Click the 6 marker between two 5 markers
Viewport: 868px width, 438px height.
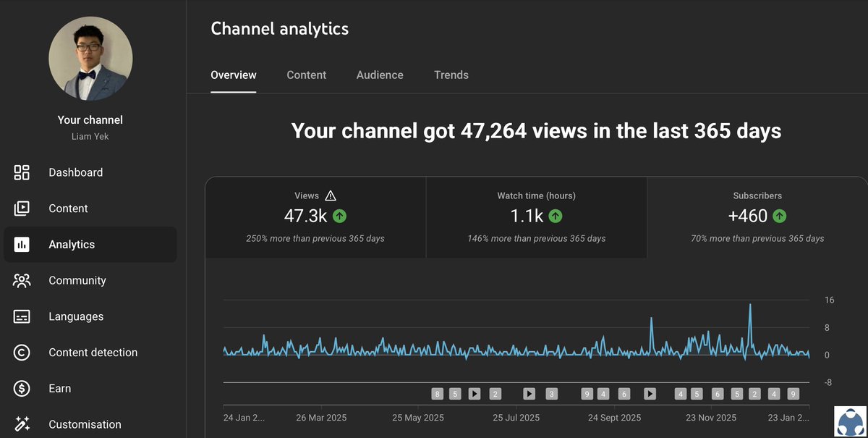[718, 394]
